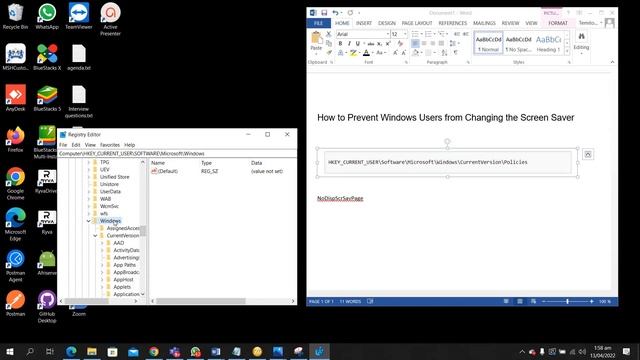The image size is (640, 360).
Task: Toggle Bold formatting in Word
Action: [x=340, y=43]
